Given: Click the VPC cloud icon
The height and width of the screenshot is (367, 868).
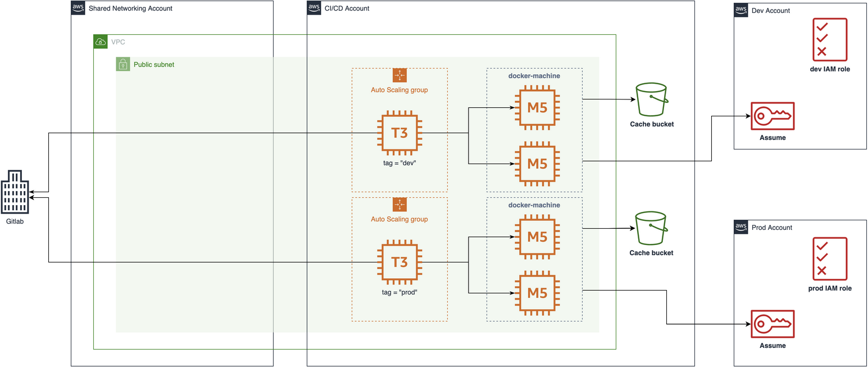Looking at the screenshot, I should (x=100, y=42).
